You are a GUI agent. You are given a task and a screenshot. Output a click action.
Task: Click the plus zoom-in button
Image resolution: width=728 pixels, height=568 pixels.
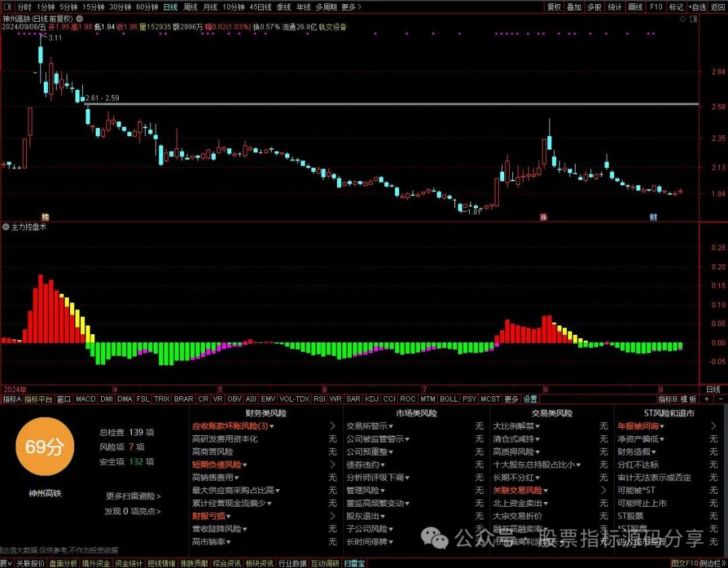[x=706, y=399]
